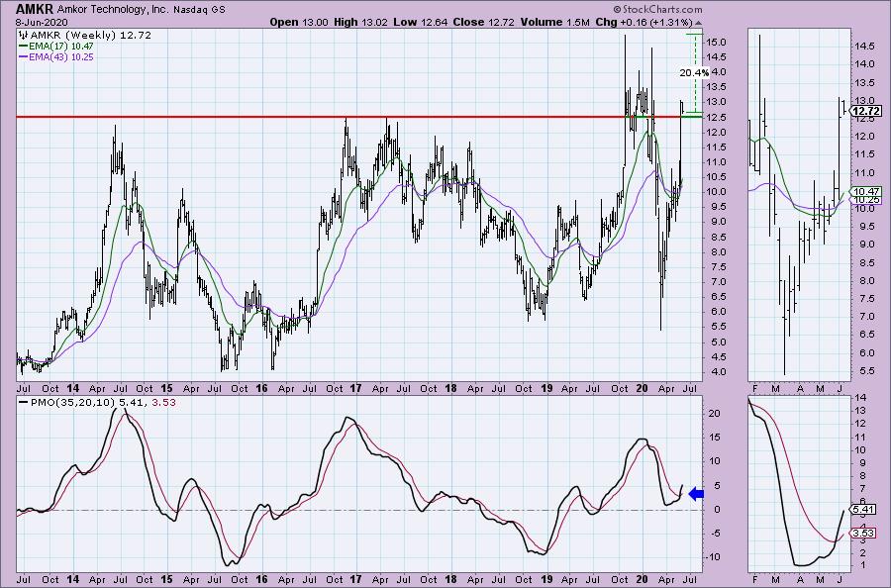Image resolution: width=891 pixels, height=588 pixels.
Task: Click the AMKR ticker symbol title
Action: click(34, 9)
